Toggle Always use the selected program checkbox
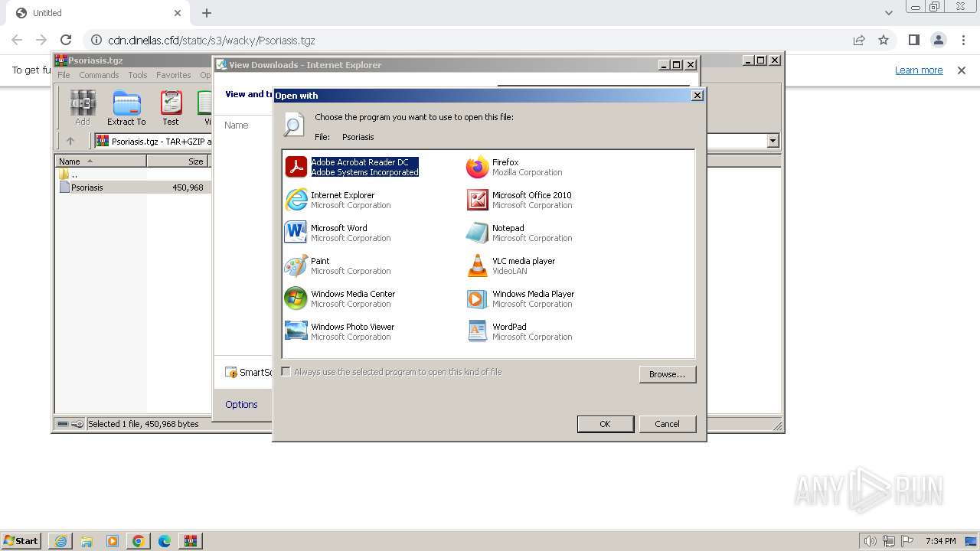Image resolution: width=980 pixels, height=551 pixels. tap(286, 372)
